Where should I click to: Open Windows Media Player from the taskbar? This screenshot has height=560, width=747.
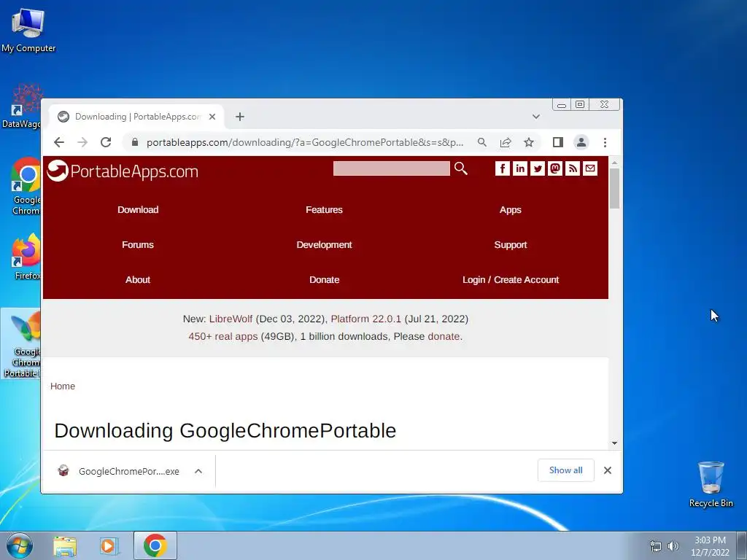tap(109, 546)
